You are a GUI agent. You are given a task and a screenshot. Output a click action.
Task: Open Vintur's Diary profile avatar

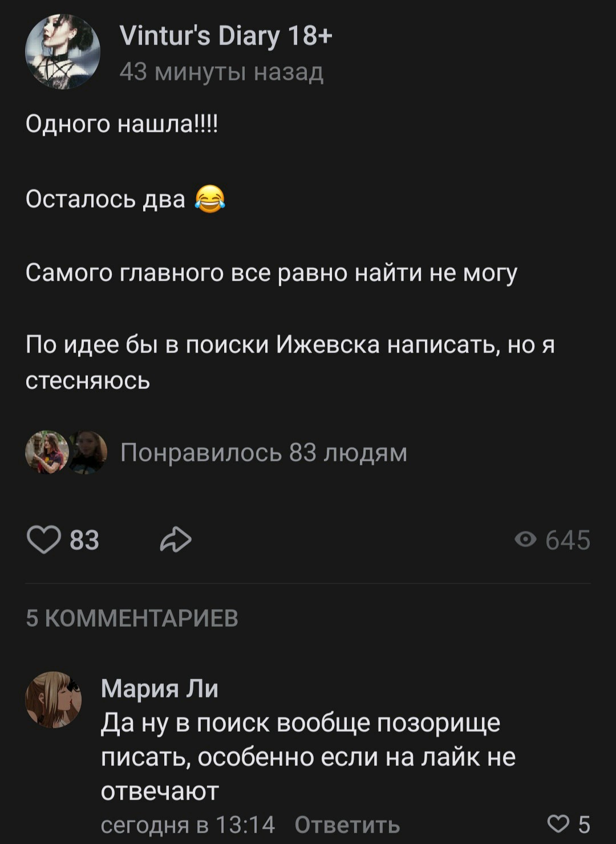(63, 52)
